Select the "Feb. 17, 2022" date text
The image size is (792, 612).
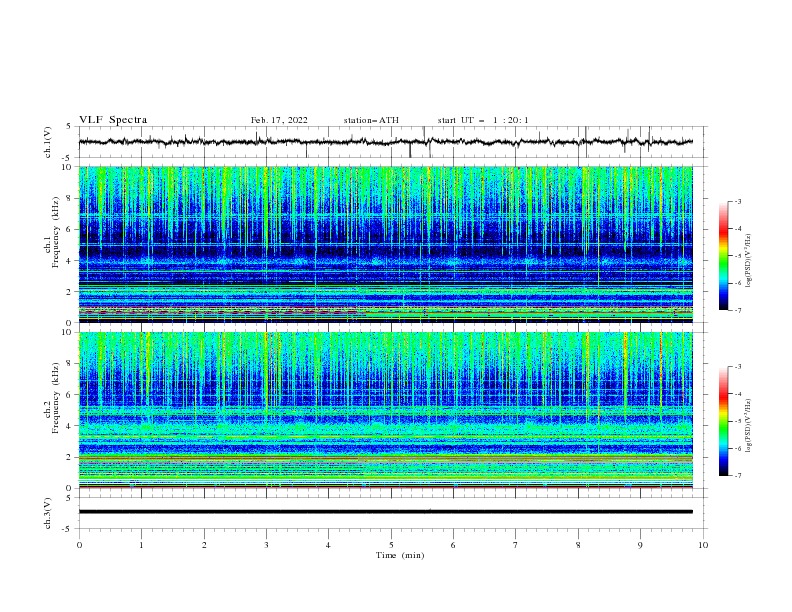point(279,120)
